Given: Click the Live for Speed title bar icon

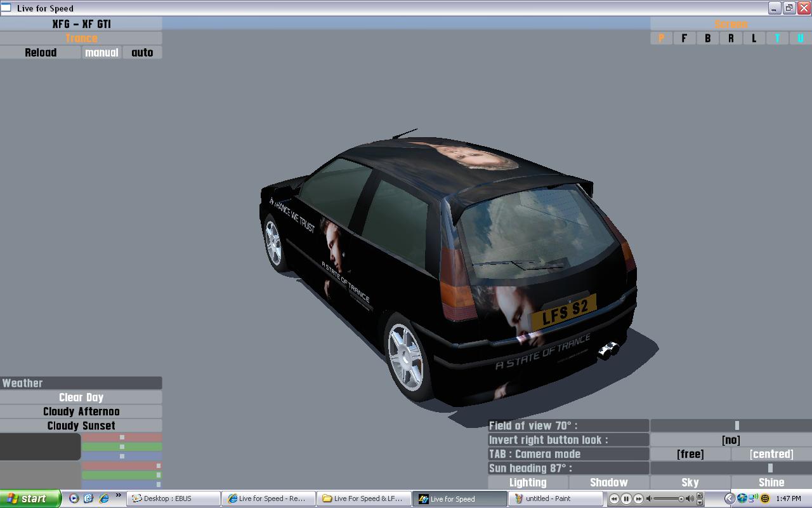Looking at the screenshot, I should [6, 8].
